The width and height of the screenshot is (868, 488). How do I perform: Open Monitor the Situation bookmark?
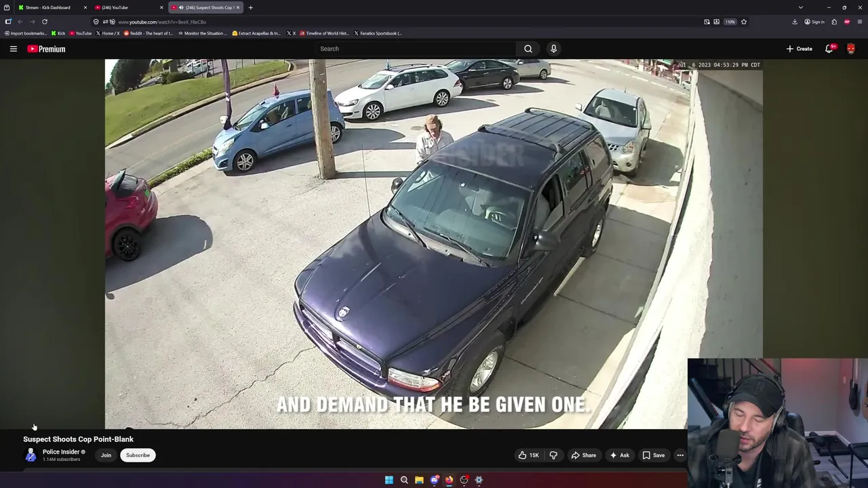[202, 33]
